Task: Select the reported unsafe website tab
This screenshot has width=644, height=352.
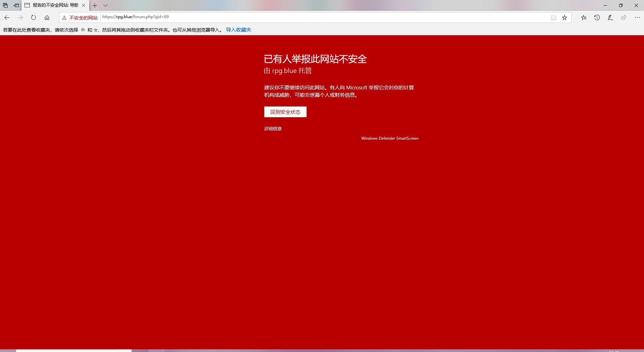Action: point(55,5)
